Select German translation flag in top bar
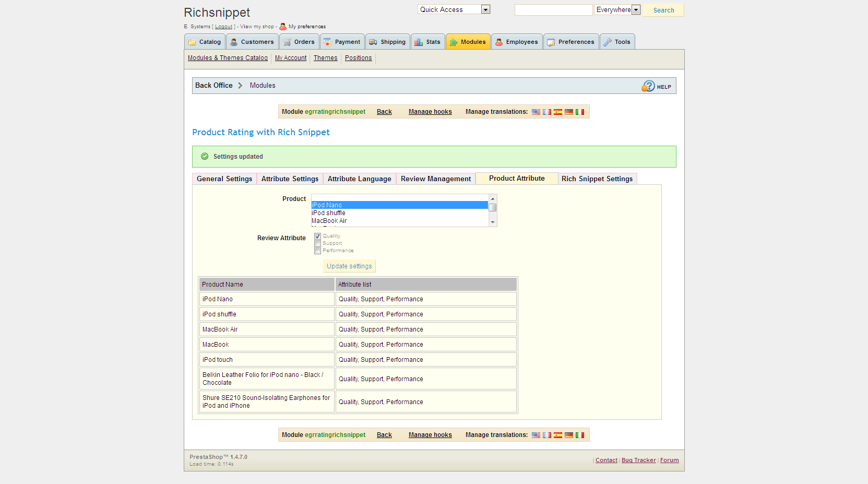 [x=569, y=112]
